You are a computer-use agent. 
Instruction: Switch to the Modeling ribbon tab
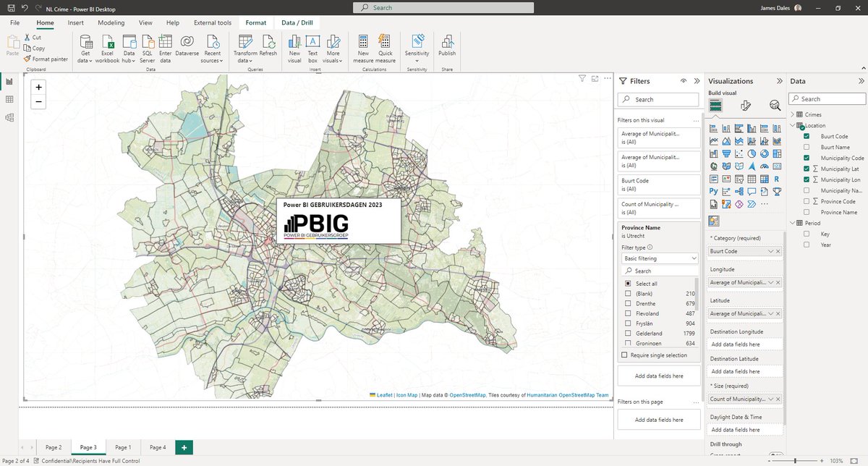pyautogui.click(x=111, y=22)
